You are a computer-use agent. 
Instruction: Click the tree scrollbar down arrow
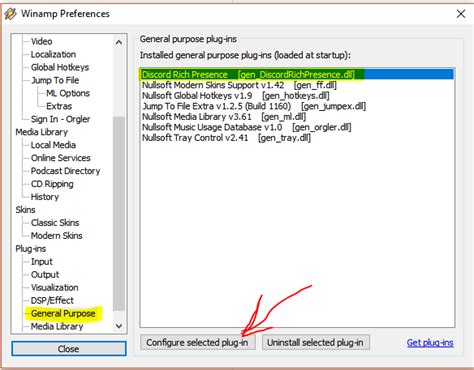[x=119, y=326]
